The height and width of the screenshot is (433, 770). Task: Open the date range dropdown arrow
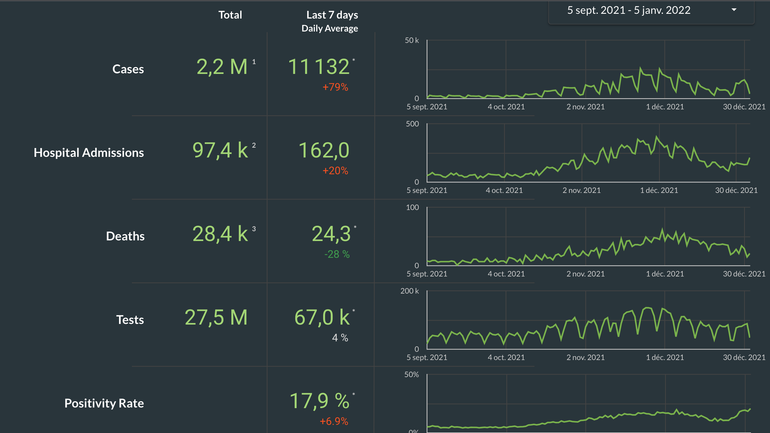(x=735, y=10)
